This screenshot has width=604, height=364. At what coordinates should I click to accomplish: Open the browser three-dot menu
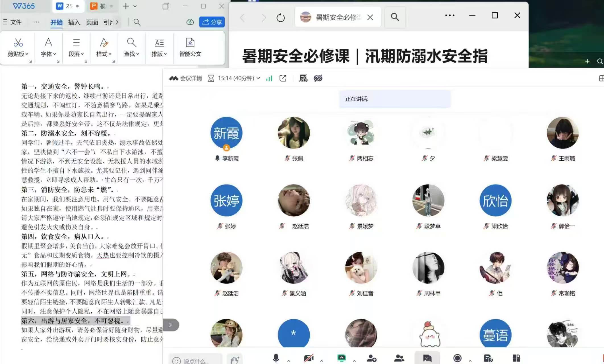tap(450, 15)
